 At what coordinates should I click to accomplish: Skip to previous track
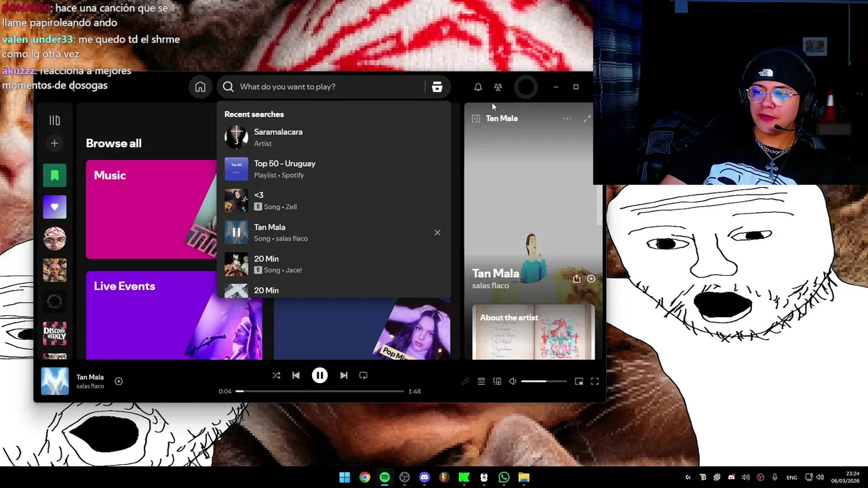click(296, 375)
